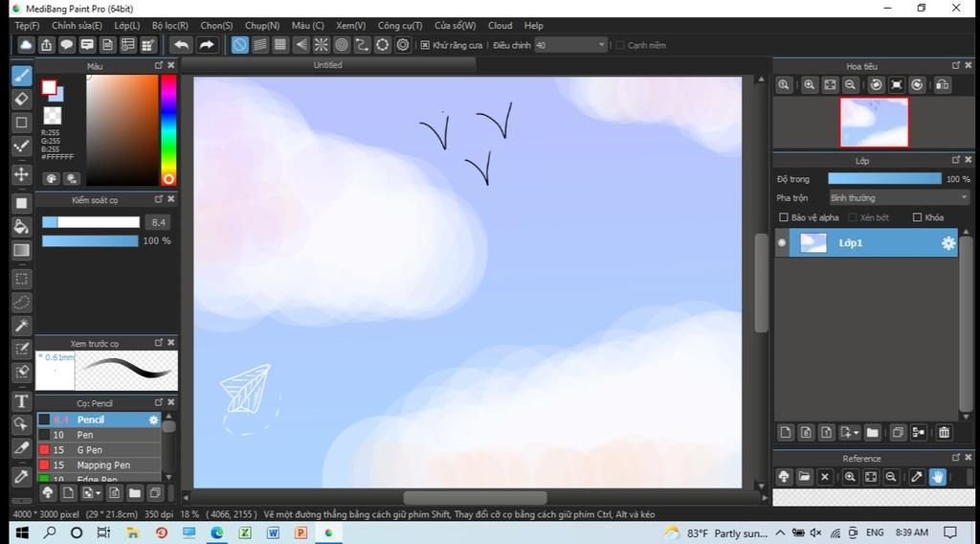
Task: Open Pha trộn blend mode dropdown
Action: (899, 197)
